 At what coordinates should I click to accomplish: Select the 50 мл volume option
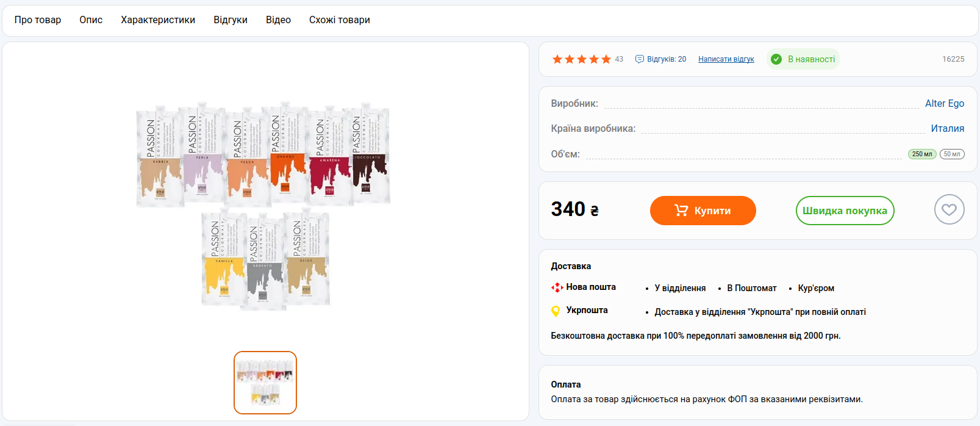click(x=952, y=154)
